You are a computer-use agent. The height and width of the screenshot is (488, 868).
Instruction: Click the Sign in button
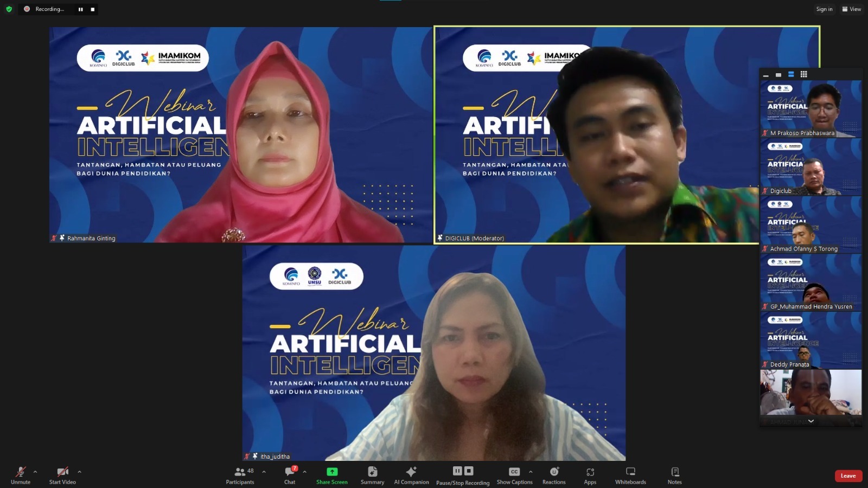tap(824, 9)
